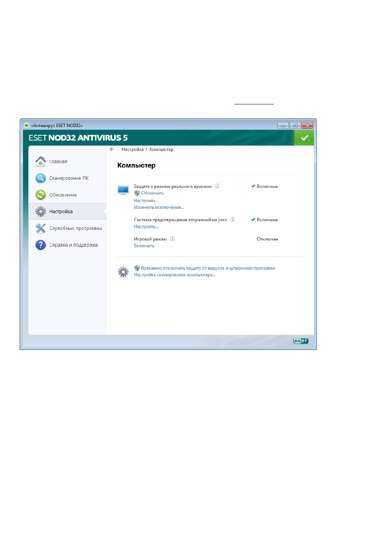392x555 pixels.
Task: Click the shield icon beside Отключить
Action: (137, 193)
